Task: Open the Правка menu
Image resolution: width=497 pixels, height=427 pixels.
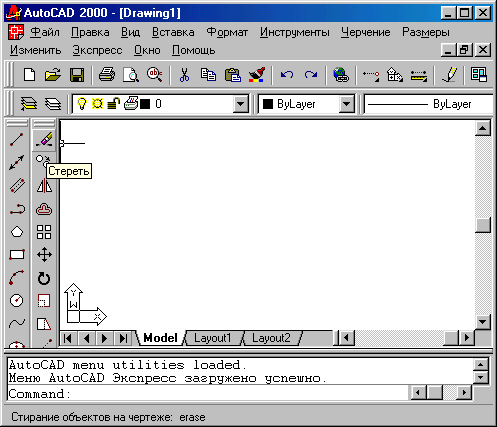Action: coord(90,32)
